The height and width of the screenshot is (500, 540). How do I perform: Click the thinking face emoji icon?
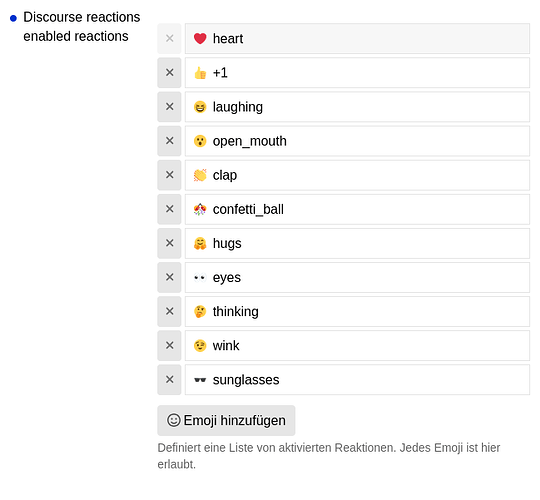tap(200, 312)
